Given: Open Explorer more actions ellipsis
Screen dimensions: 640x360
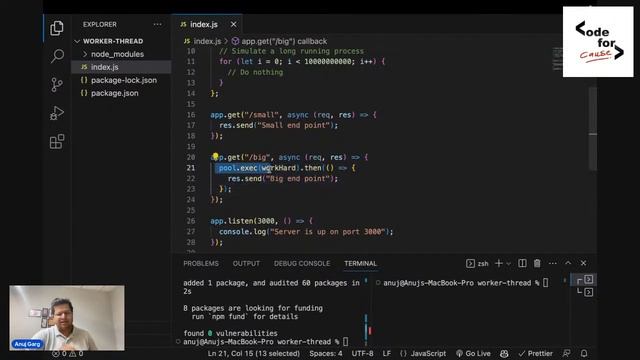Looking at the screenshot, I should point(158,24).
